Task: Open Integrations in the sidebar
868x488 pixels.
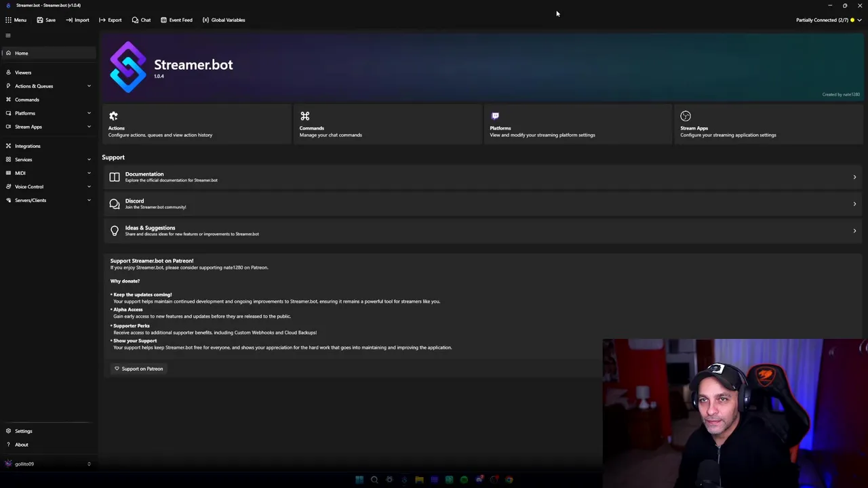Action: tap(49, 146)
